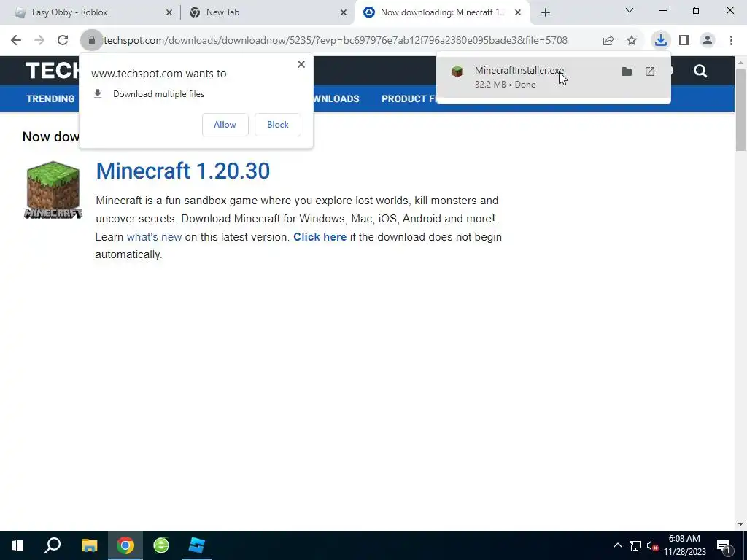Select the Now downloading Minecraft tab

pos(441,12)
